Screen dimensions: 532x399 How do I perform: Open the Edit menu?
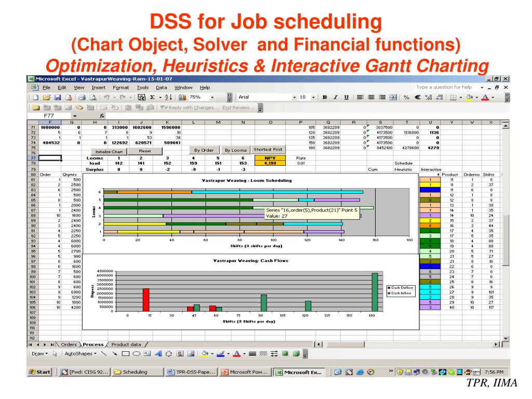pyautogui.click(x=62, y=87)
